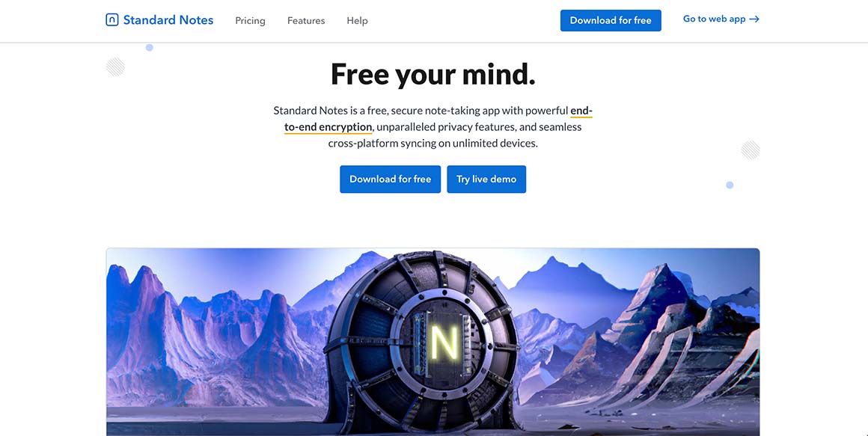Click the arrow icon beside web app
868x436 pixels.
(x=754, y=19)
